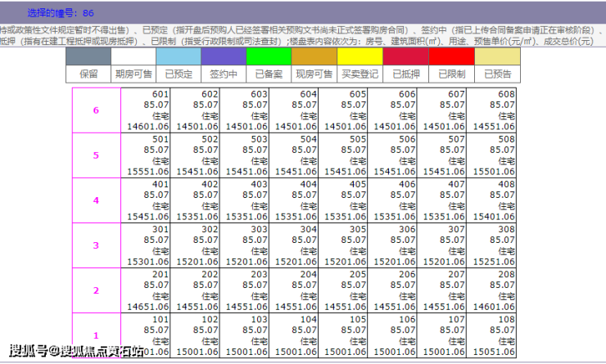Click the purple 签约中 color swatch
This screenshot has height=364, width=606.
[224, 56]
